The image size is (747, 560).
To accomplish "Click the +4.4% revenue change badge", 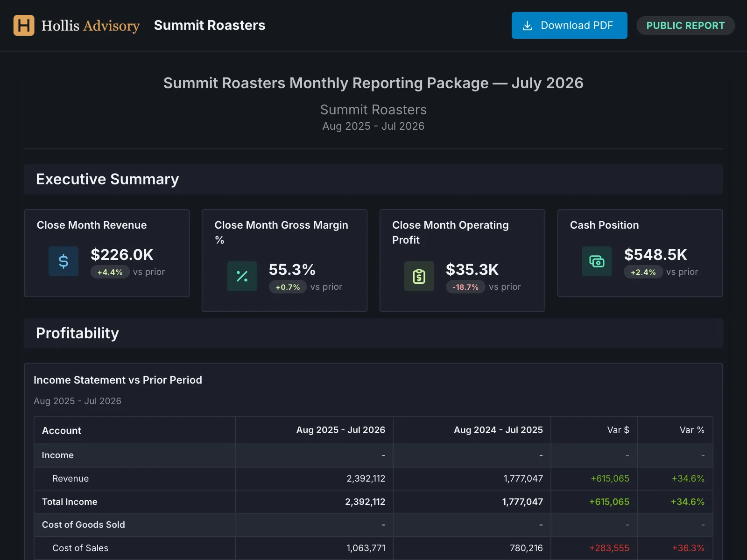I will [x=110, y=272].
